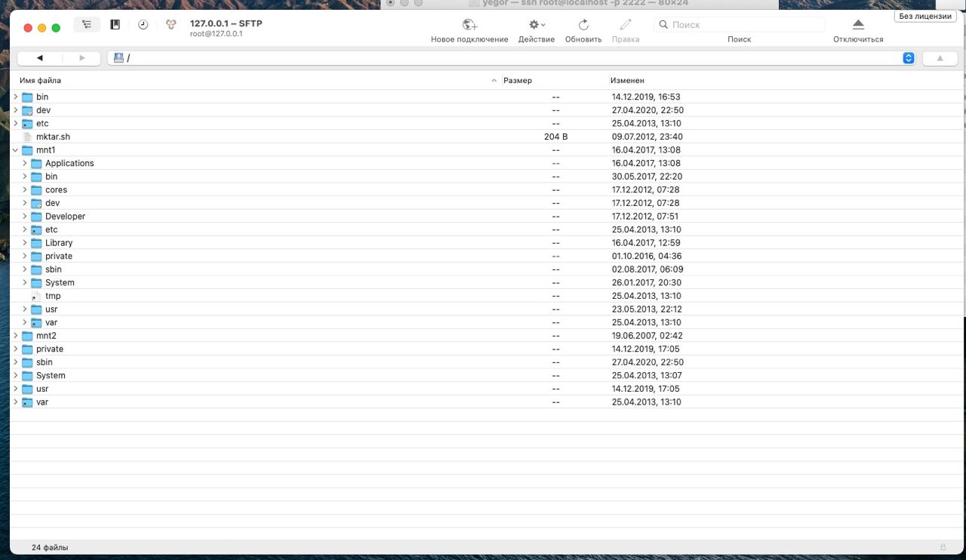Disconnect using the Отключиться eject icon
The width and height of the screenshot is (966, 560).
point(858,25)
